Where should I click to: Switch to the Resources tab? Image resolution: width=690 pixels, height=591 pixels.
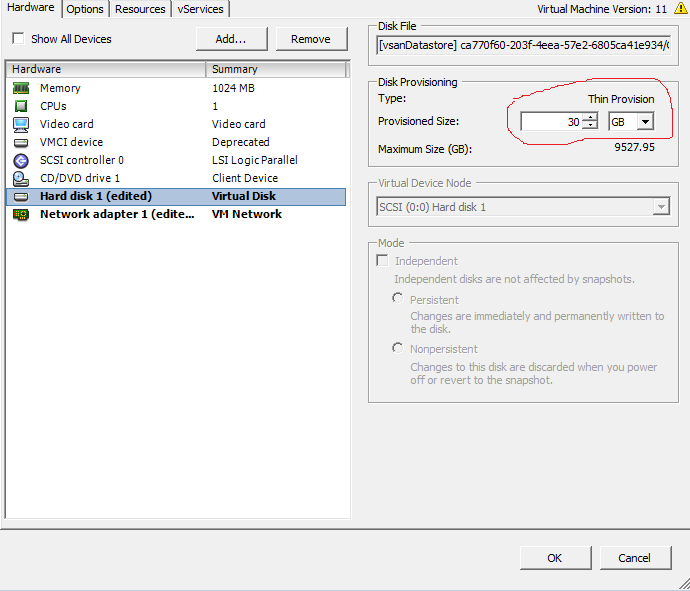click(x=140, y=9)
